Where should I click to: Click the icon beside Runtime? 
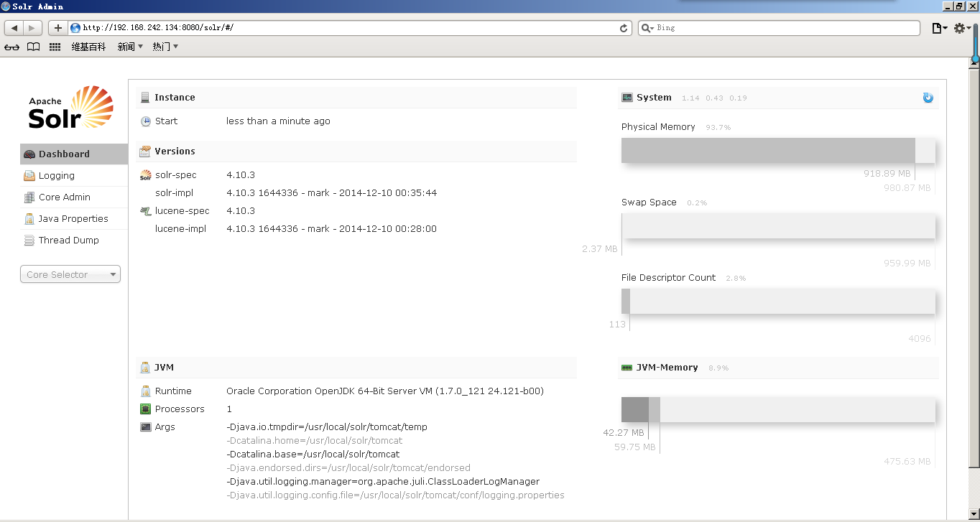pyautogui.click(x=146, y=391)
